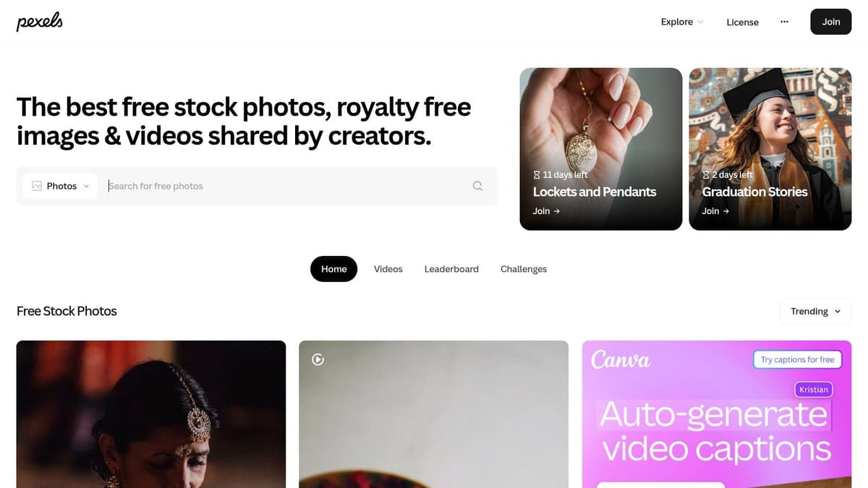Screen dimensions: 868x488
Task: Click the hourglass icon on Lockets card
Action: 537,175
